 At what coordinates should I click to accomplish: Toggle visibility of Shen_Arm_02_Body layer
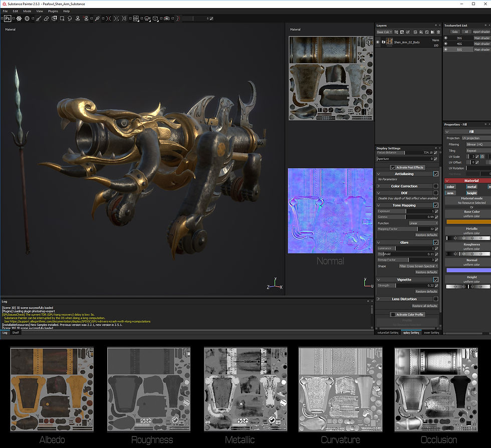point(378,42)
